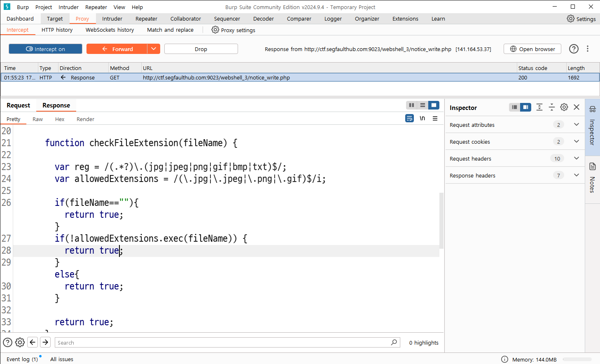Drop the intercepted message
Viewport: 600px width, 364px height.
[201, 49]
